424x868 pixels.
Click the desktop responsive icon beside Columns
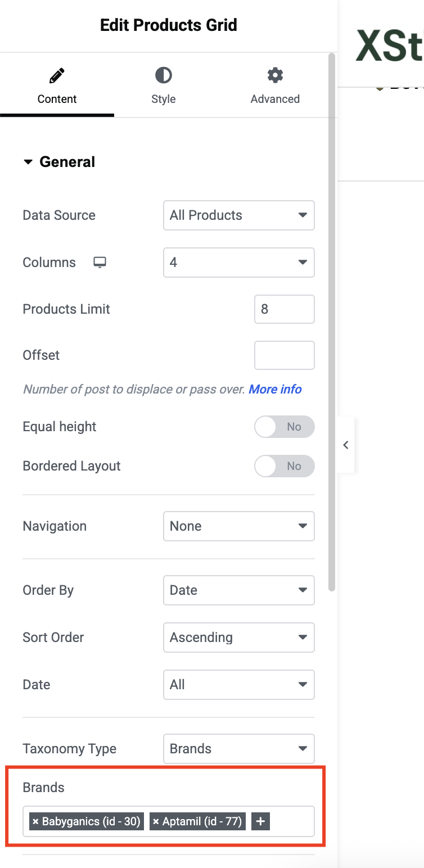pos(100,263)
